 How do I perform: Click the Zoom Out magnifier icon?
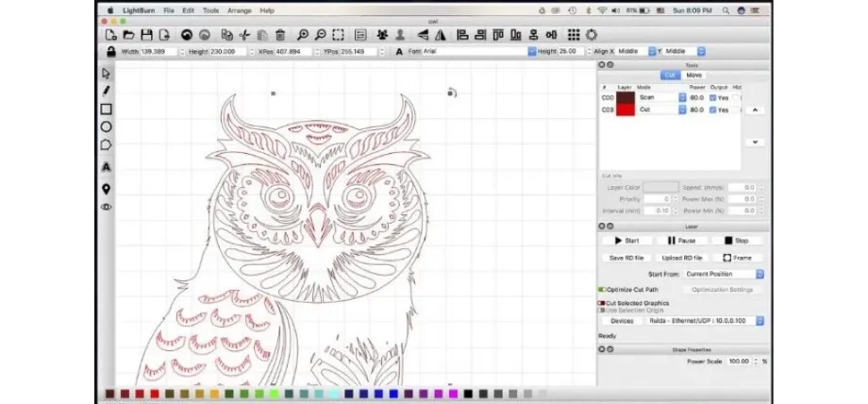pos(320,35)
